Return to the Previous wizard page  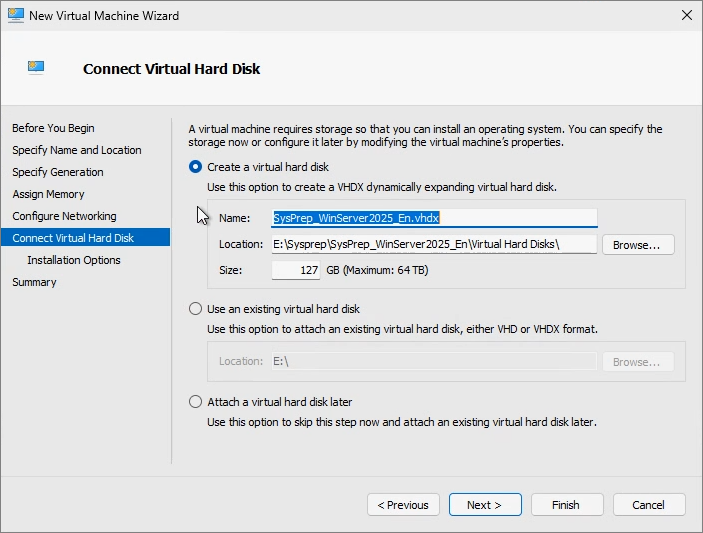coord(403,505)
